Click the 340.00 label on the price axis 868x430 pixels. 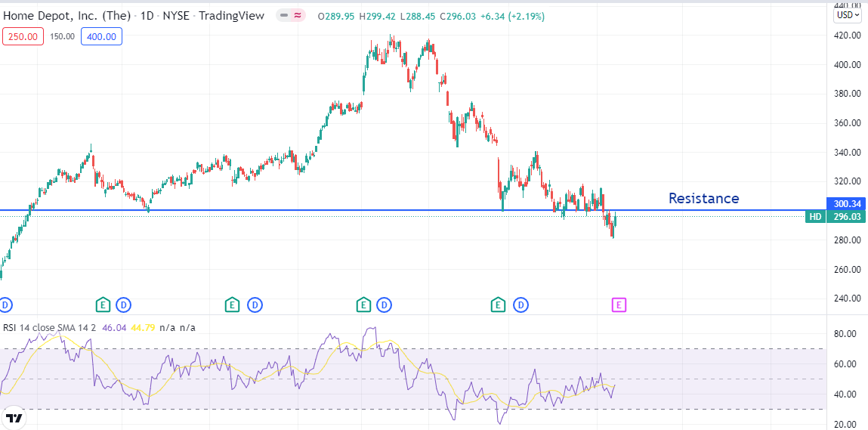click(x=848, y=153)
